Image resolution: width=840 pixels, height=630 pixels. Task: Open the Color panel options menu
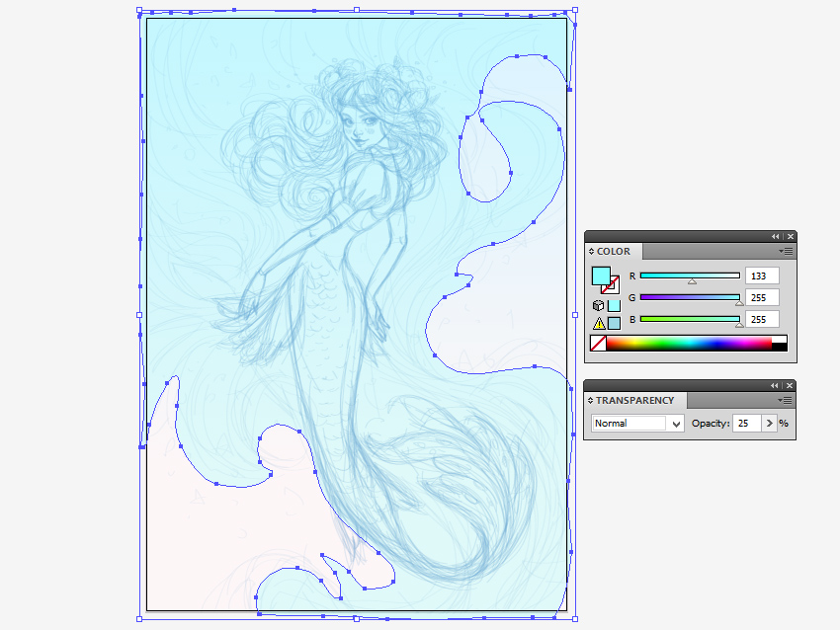click(x=786, y=251)
